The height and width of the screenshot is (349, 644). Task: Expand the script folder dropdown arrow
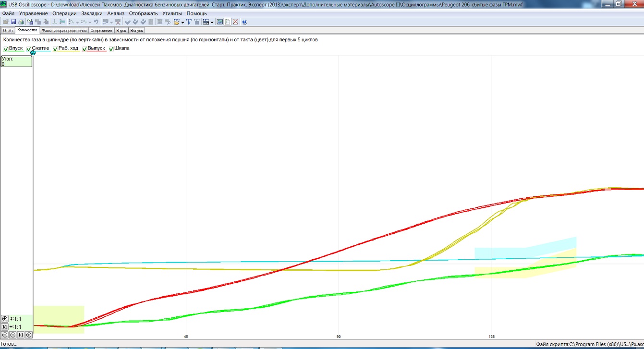(x=182, y=22)
